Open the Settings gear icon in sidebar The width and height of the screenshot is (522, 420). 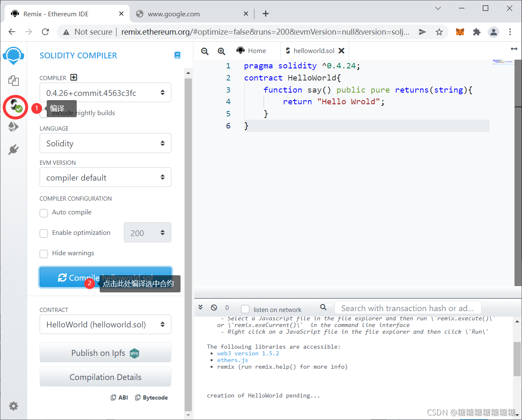click(x=13, y=406)
